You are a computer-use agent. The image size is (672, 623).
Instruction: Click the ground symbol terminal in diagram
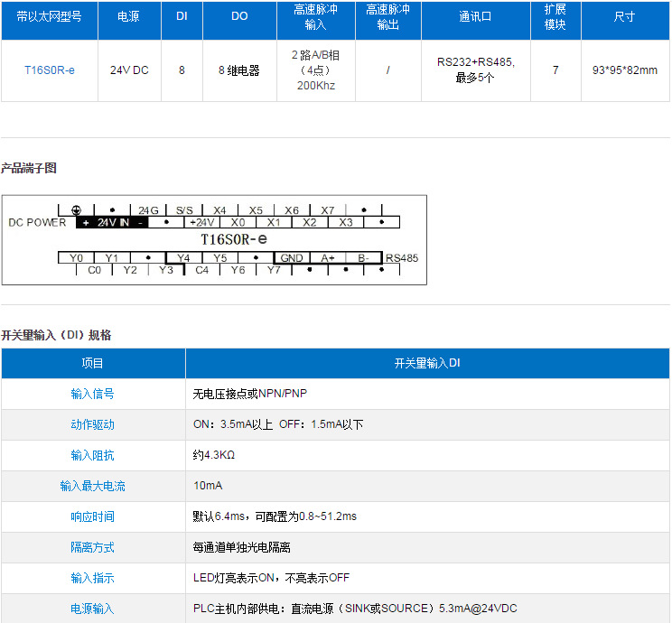coord(76,210)
